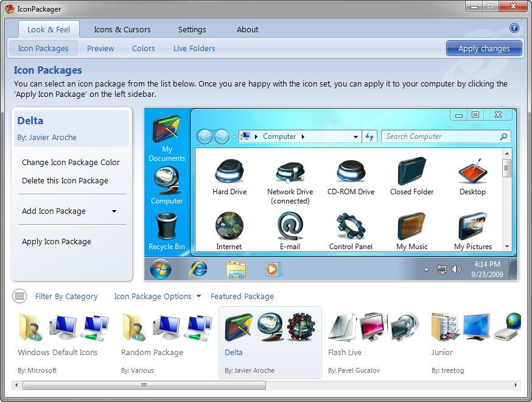The image size is (532, 402).
Task: Open the Colors sub-tab
Action: coord(144,48)
